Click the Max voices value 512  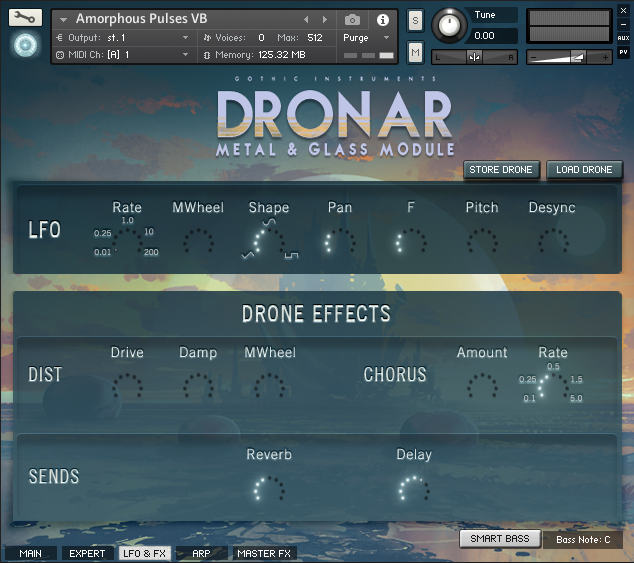(315, 38)
